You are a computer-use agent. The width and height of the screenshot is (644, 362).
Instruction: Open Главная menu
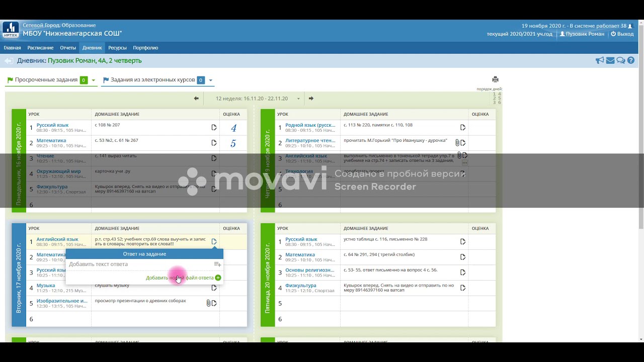click(x=13, y=48)
